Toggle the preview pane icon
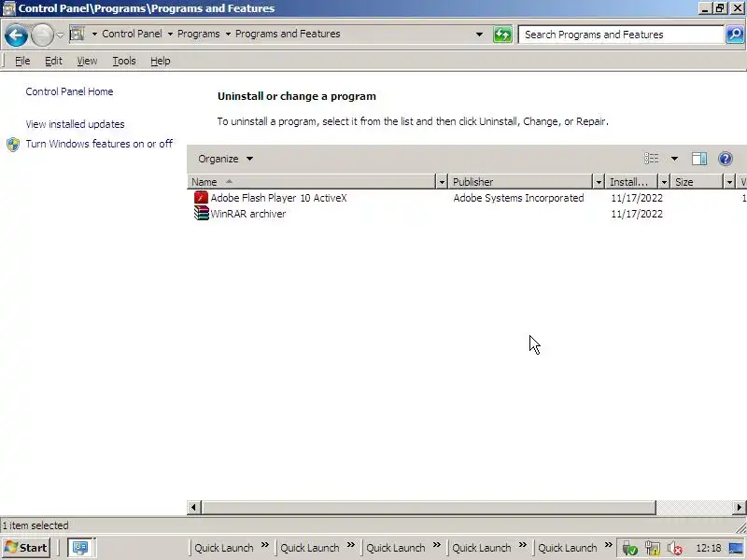 [x=698, y=159]
